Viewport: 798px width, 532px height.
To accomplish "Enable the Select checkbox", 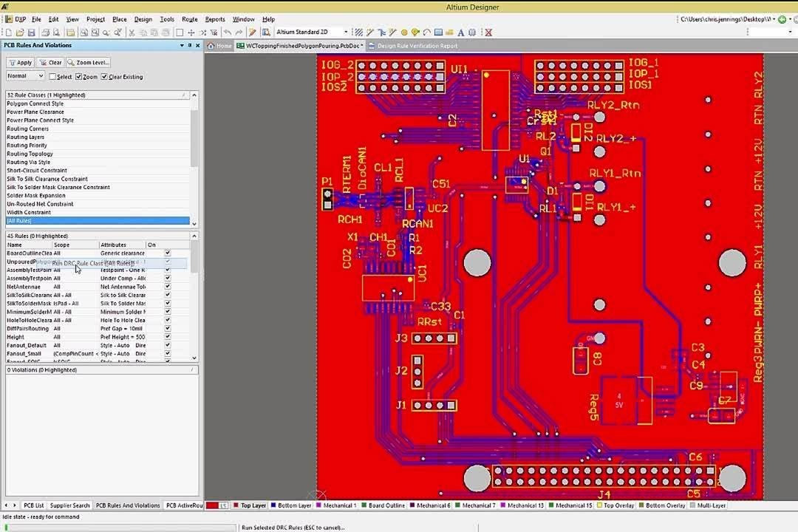I will [x=52, y=76].
